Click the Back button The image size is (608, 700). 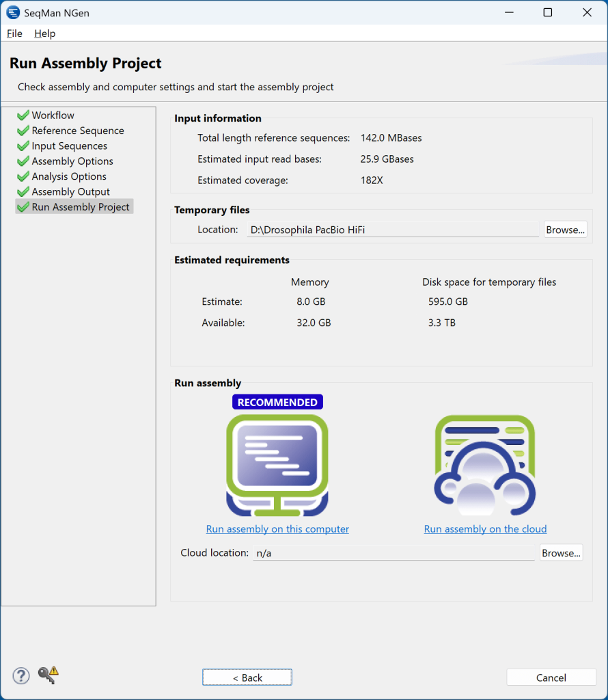247,677
